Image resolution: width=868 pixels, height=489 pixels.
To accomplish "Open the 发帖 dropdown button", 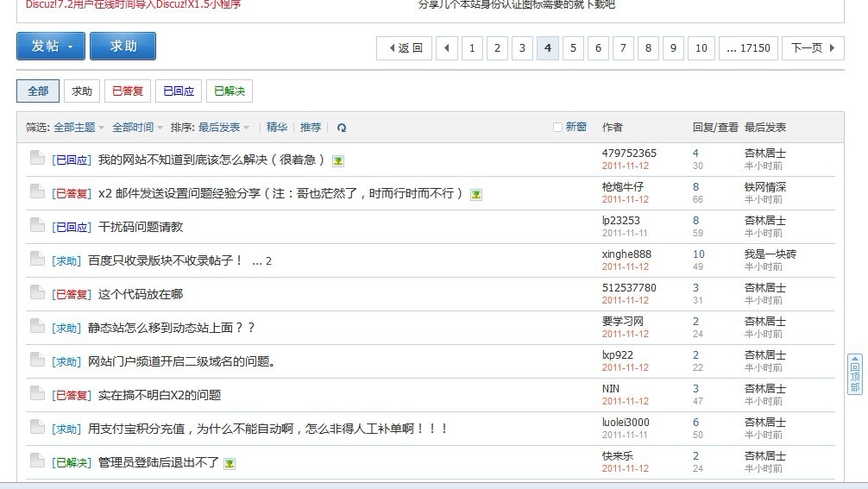I will (x=51, y=46).
